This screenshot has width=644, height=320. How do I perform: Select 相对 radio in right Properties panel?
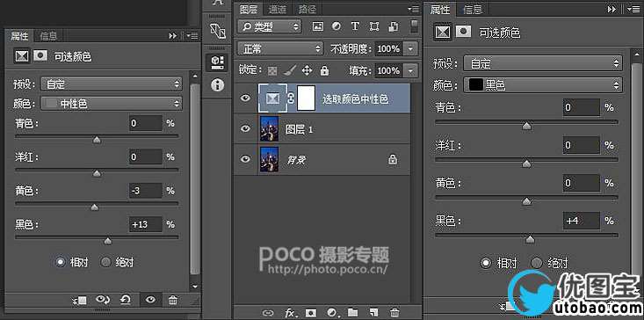[x=486, y=263]
